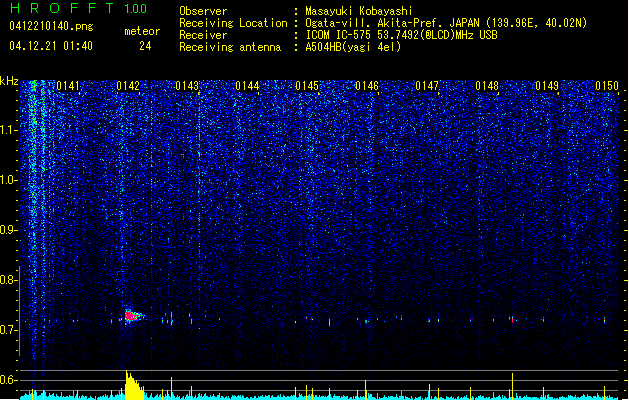
Task: Click the 1.1 kHz axis label
Action: [9, 130]
